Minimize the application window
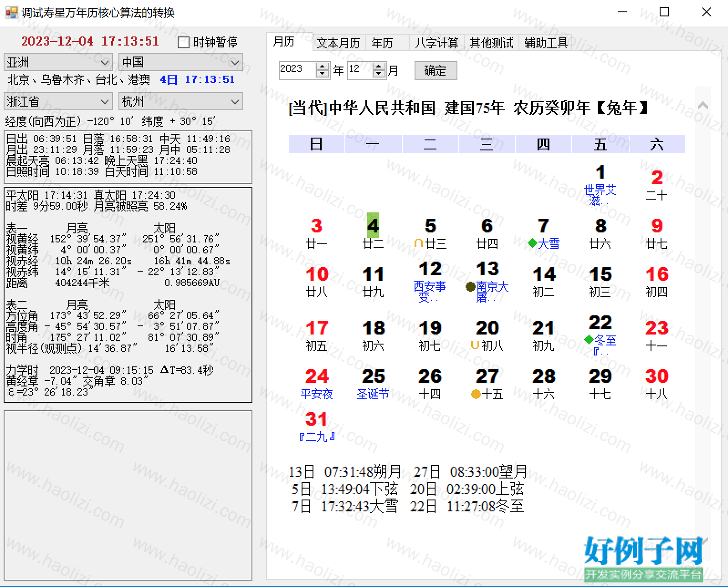Image resolution: width=728 pixels, height=587 pixels. tap(623, 12)
